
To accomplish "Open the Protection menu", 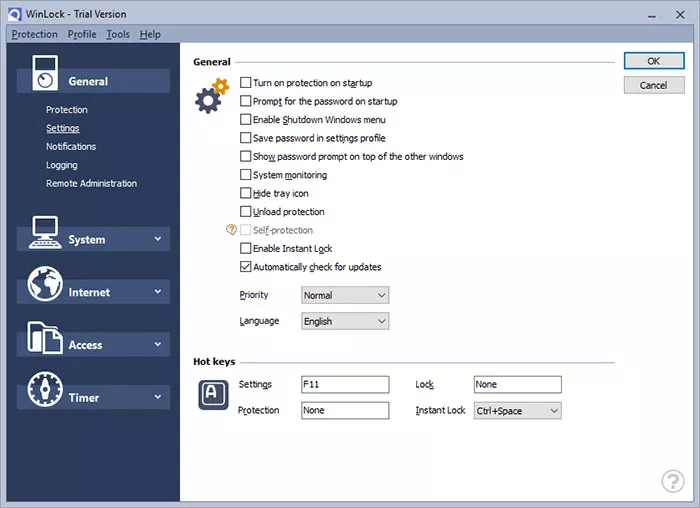I will (35, 34).
